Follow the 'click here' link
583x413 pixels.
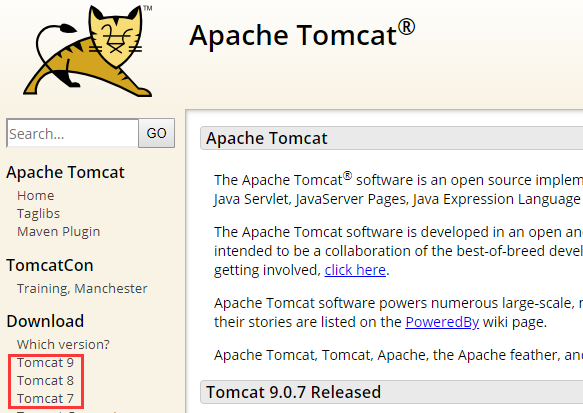(355, 270)
